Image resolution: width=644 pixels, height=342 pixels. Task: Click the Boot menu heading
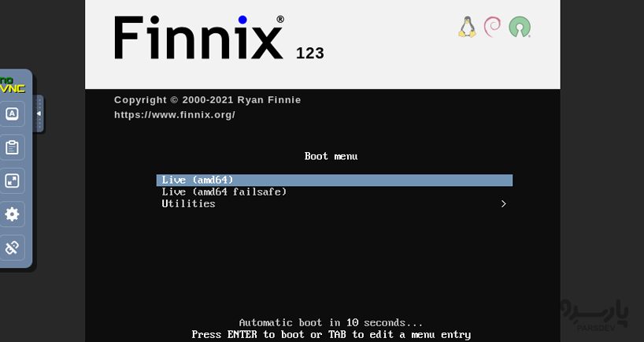tap(331, 156)
